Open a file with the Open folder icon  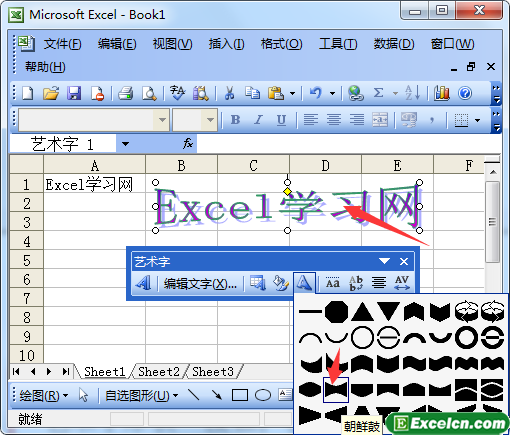51,93
